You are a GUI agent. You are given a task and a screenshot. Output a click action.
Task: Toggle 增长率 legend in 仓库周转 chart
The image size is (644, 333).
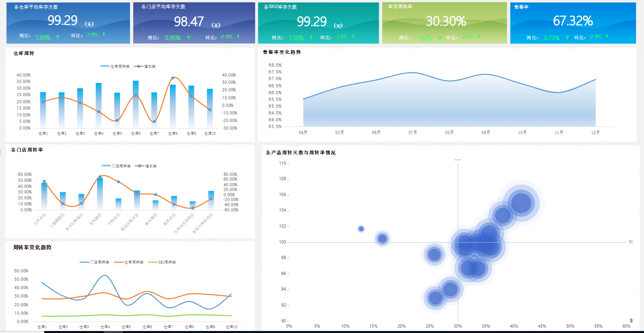pyautogui.click(x=145, y=66)
